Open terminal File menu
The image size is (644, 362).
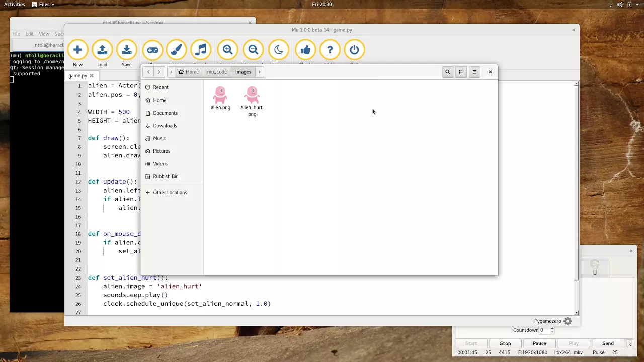click(16, 34)
